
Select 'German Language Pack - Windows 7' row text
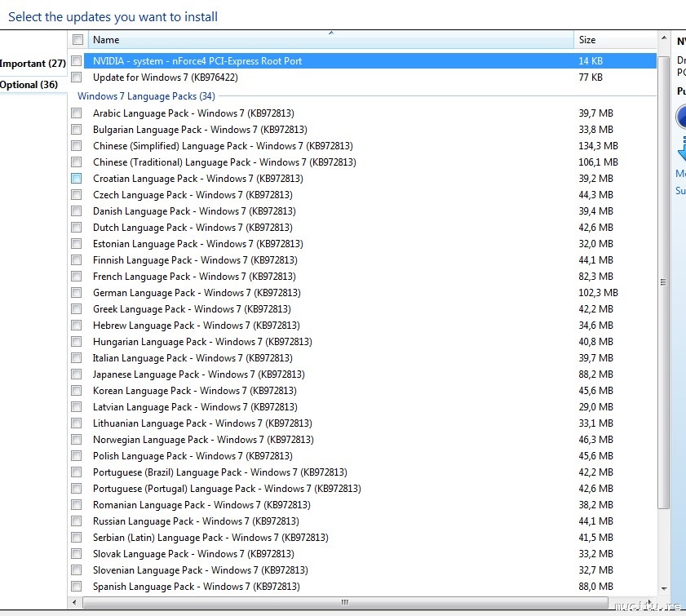(x=197, y=293)
